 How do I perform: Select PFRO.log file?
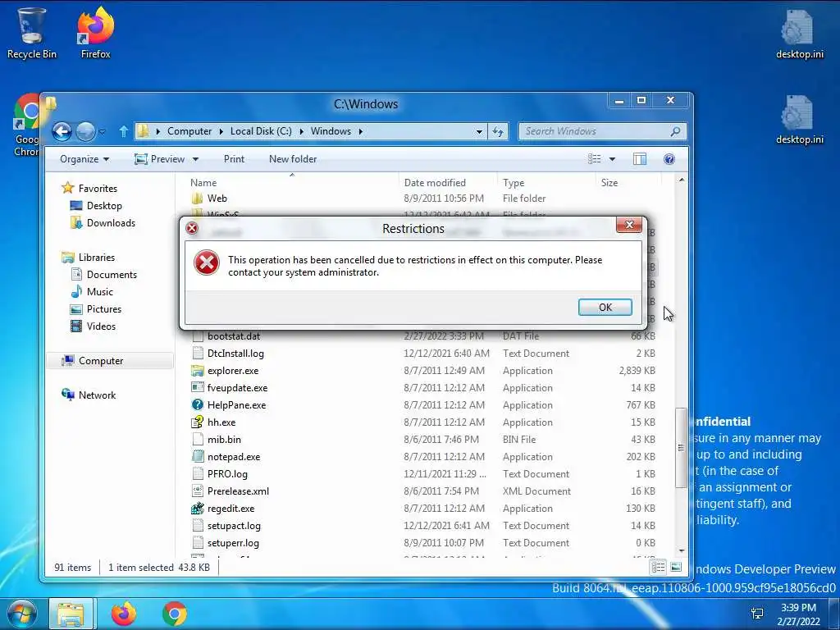pyautogui.click(x=227, y=474)
